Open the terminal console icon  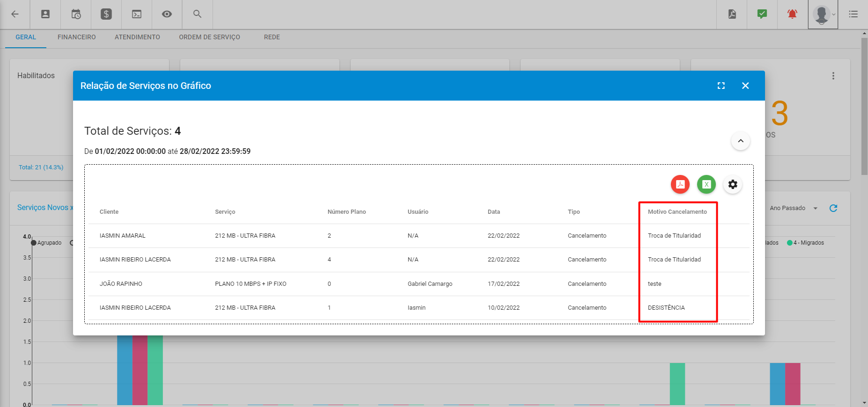137,14
